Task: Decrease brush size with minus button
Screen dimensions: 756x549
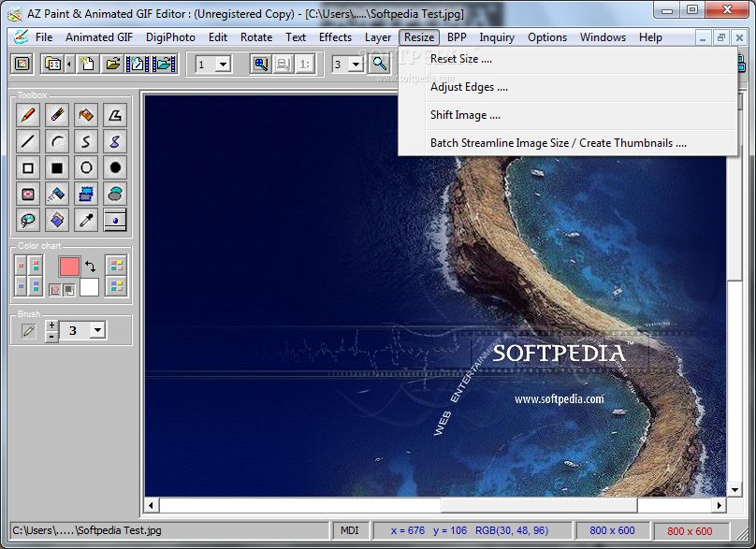Action: pyautogui.click(x=51, y=337)
